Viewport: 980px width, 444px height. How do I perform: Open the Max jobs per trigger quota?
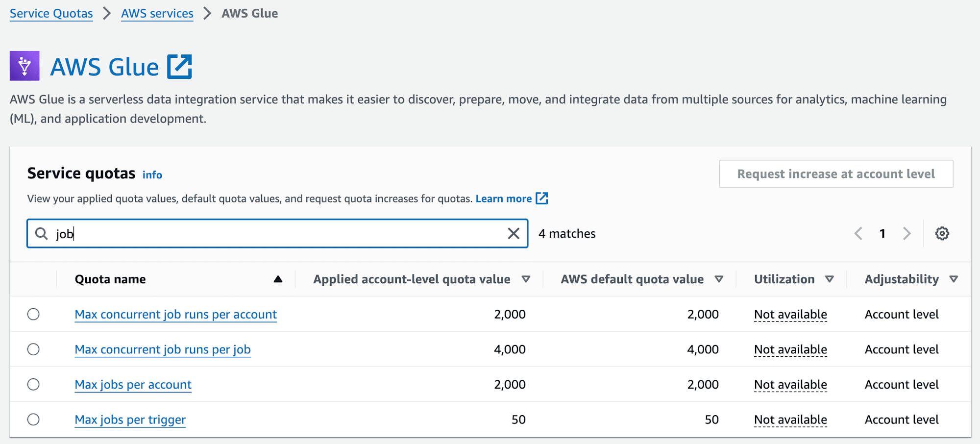(130, 420)
